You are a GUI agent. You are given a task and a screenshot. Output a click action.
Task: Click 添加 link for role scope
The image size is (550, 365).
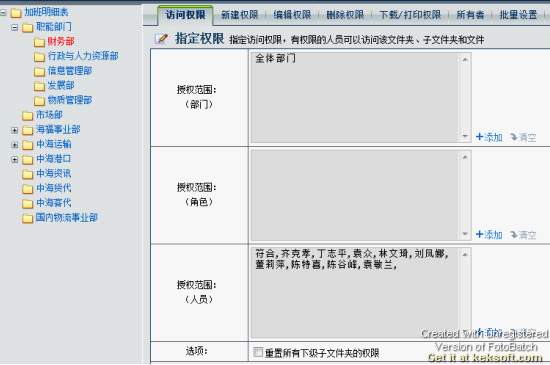pos(489,235)
